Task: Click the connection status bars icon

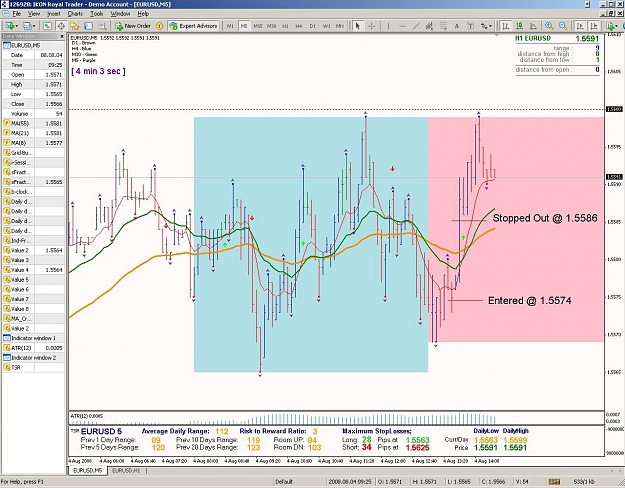Action: click(x=554, y=482)
